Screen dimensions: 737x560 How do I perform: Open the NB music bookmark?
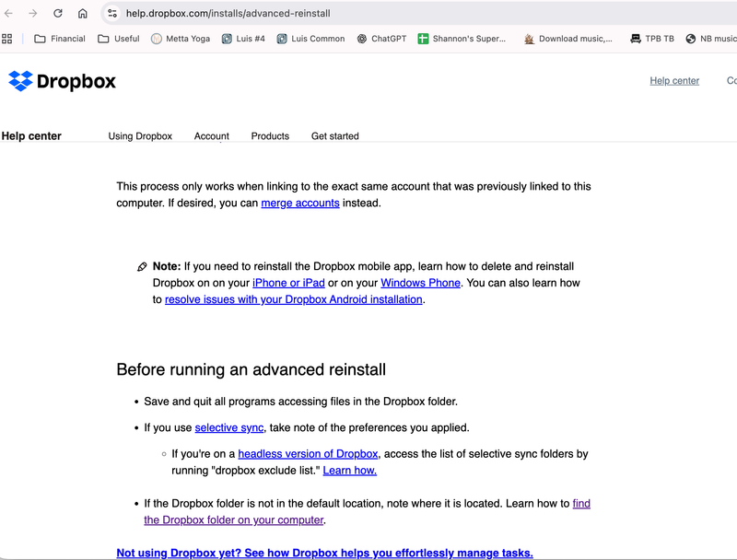point(710,39)
